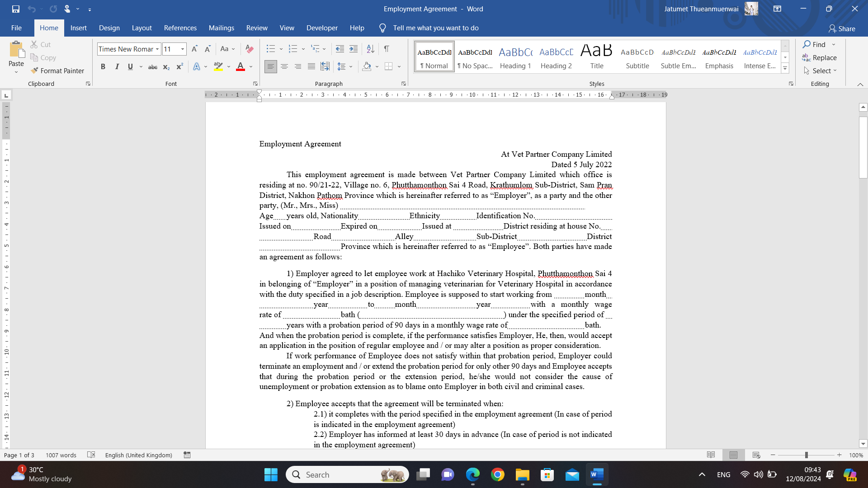Screen dimensions: 868x488
Task: Apply superscript formatting
Action: 179,67
